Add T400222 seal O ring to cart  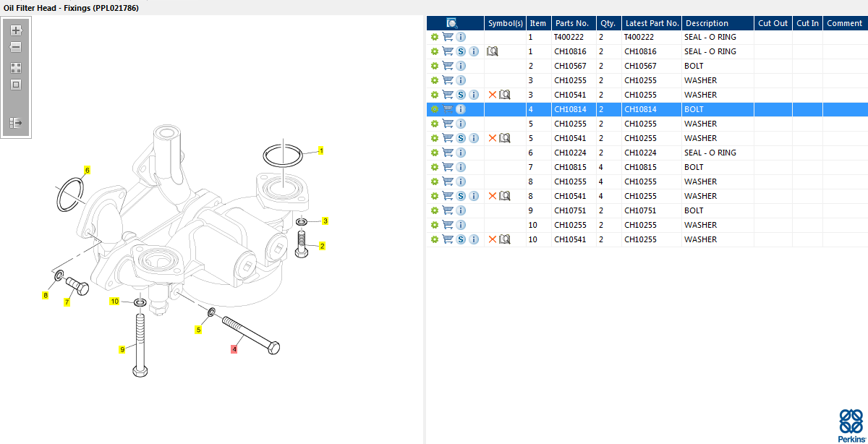[x=448, y=37]
